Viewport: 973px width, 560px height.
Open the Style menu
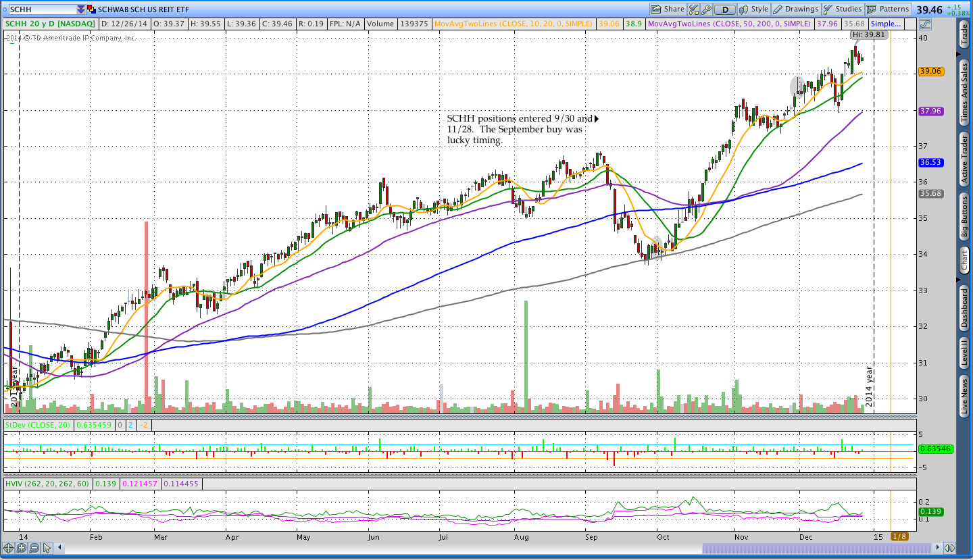click(754, 9)
